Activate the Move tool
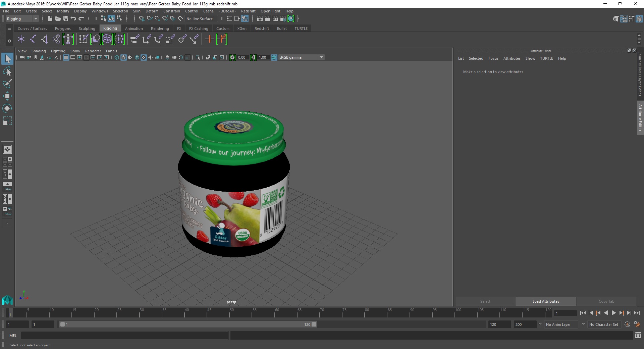The height and width of the screenshot is (349, 644). pyautogui.click(x=7, y=96)
